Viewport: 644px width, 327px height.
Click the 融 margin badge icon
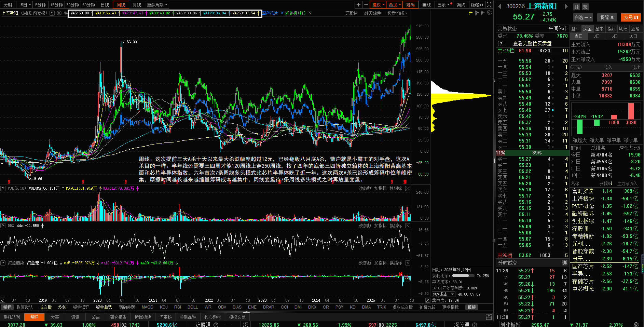(577, 7)
